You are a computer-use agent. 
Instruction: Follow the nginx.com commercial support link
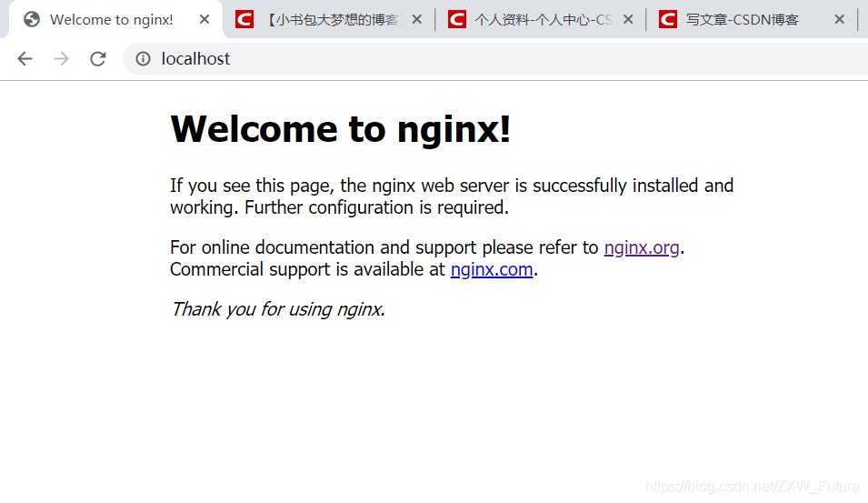[x=492, y=270]
